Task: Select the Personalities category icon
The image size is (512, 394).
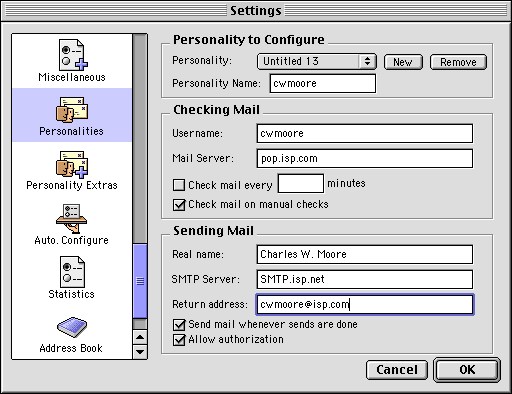Action: pos(72,110)
